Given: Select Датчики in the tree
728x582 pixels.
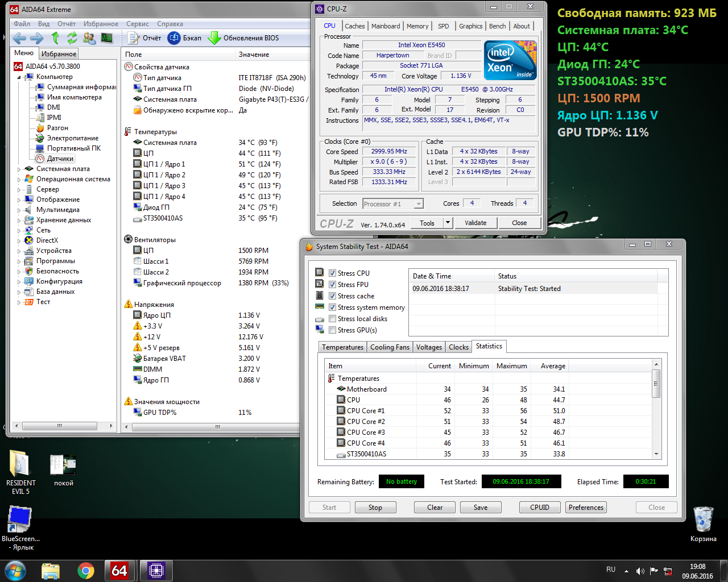Looking at the screenshot, I should tap(55, 159).
